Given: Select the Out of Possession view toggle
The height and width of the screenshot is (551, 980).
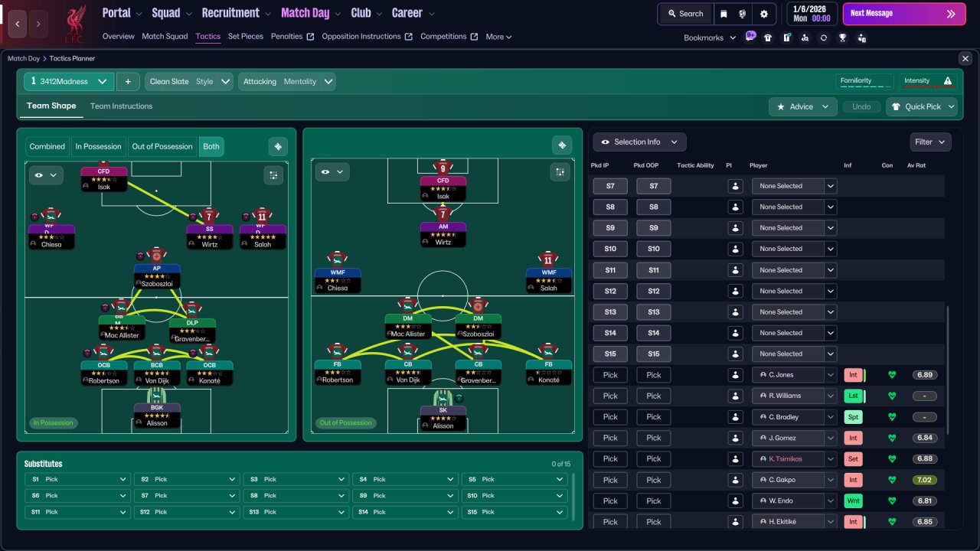Looking at the screenshot, I should [x=162, y=146].
